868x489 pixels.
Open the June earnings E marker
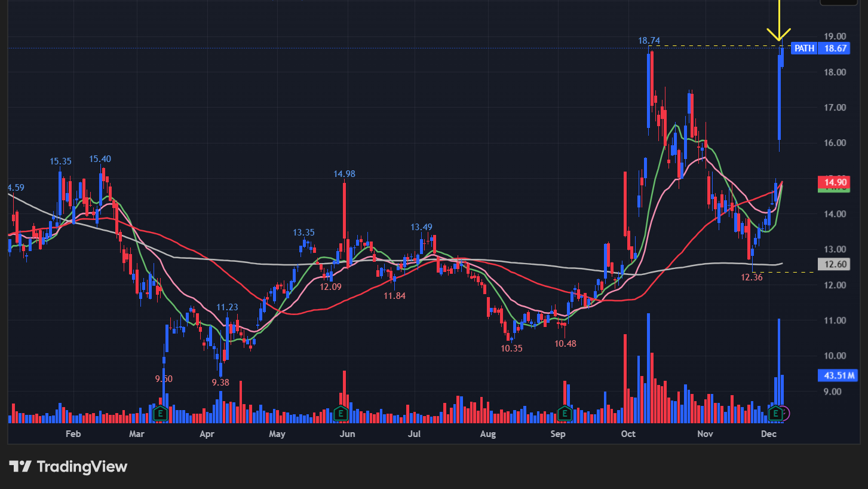click(341, 412)
